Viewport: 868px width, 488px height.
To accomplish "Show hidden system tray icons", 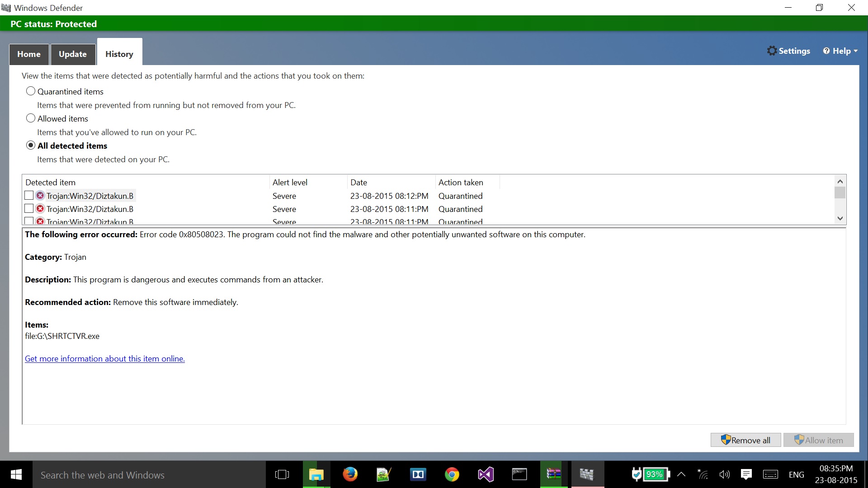I will (x=681, y=474).
